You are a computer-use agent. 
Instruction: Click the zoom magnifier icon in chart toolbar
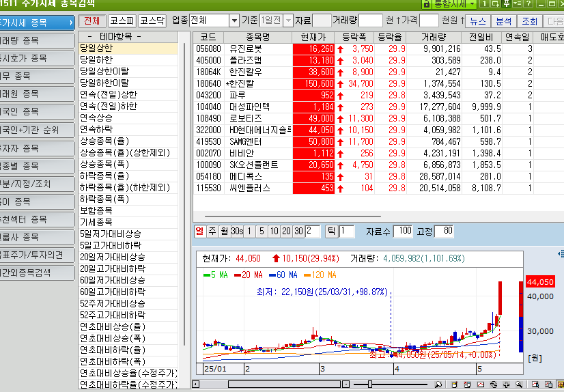(x=519, y=384)
